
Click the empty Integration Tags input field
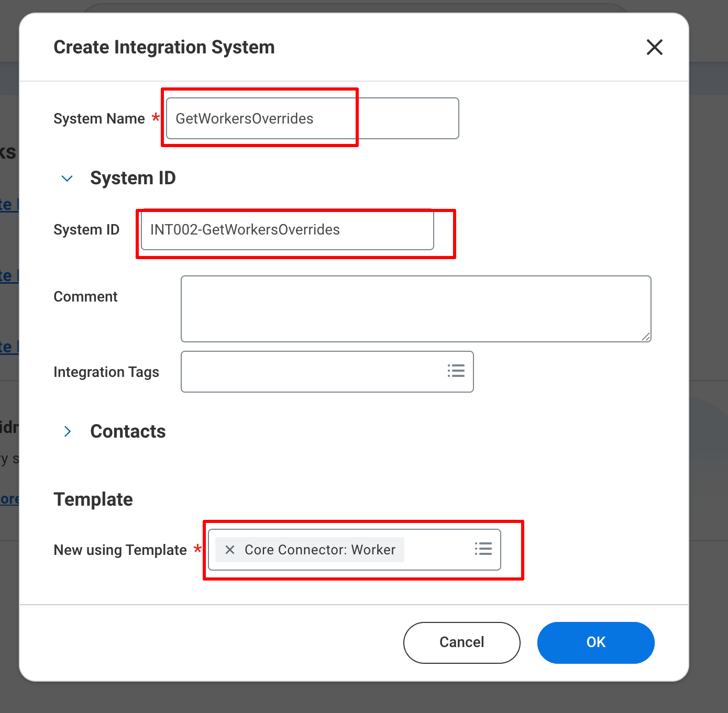click(314, 371)
